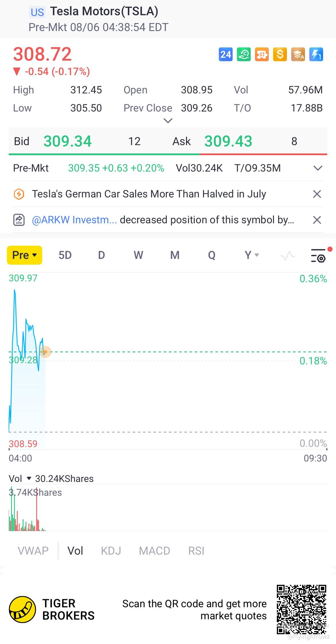This screenshot has width=336, height=644.
Task: Tap the orange price marker on chart
Action: (45, 352)
